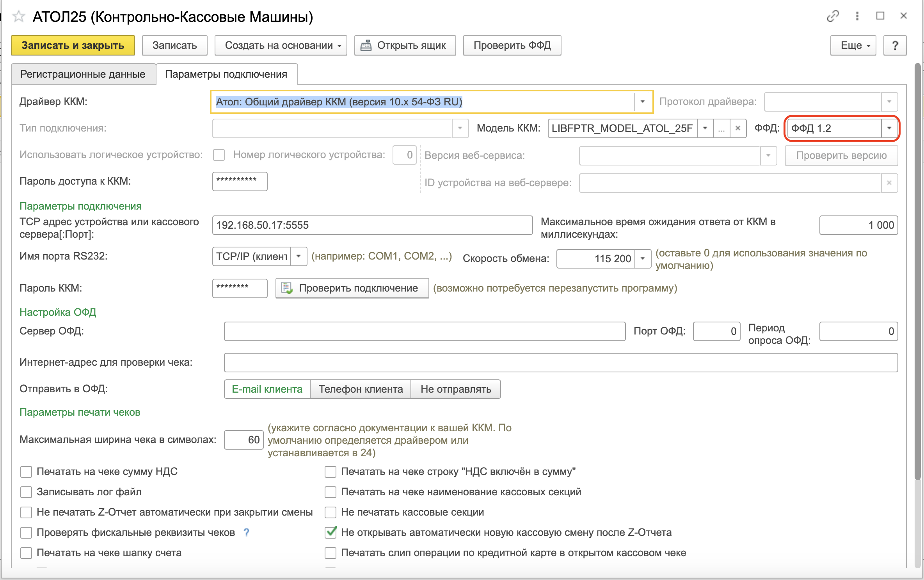Open the Еще menu

pos(853,46)
